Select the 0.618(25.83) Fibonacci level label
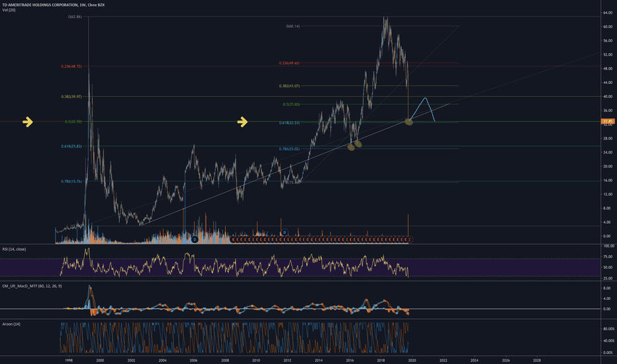This screenshot has width=617, height=364. point(71,146)
